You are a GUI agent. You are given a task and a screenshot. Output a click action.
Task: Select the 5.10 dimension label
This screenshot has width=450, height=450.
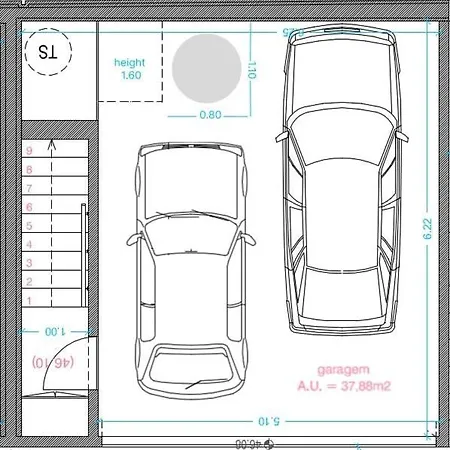pyautogui.click(x=269, y=421)
